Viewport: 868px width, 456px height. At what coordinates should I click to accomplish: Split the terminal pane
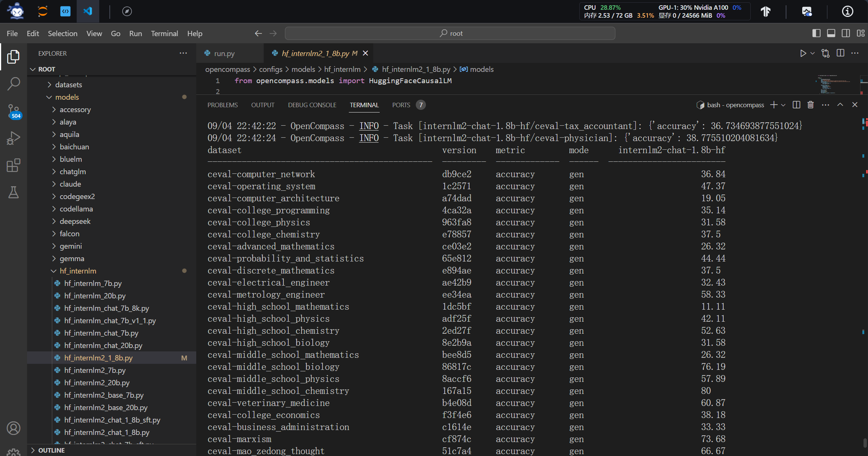[x=796, y=105]
